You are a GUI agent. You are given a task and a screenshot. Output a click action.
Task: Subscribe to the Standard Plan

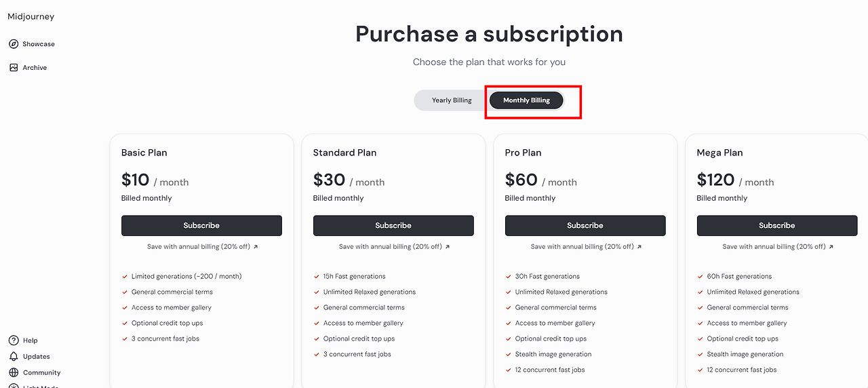tap(393, 226)
